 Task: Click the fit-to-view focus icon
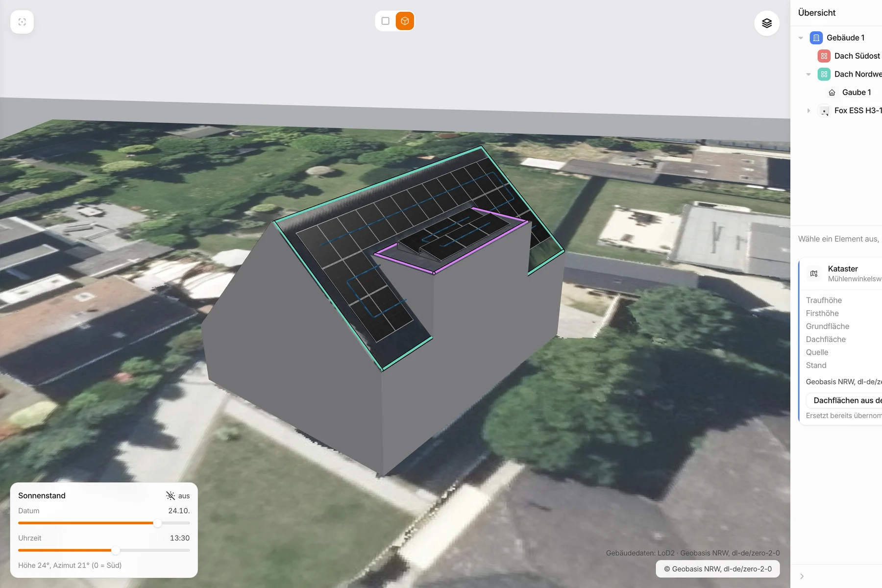[x=22, y=22]
